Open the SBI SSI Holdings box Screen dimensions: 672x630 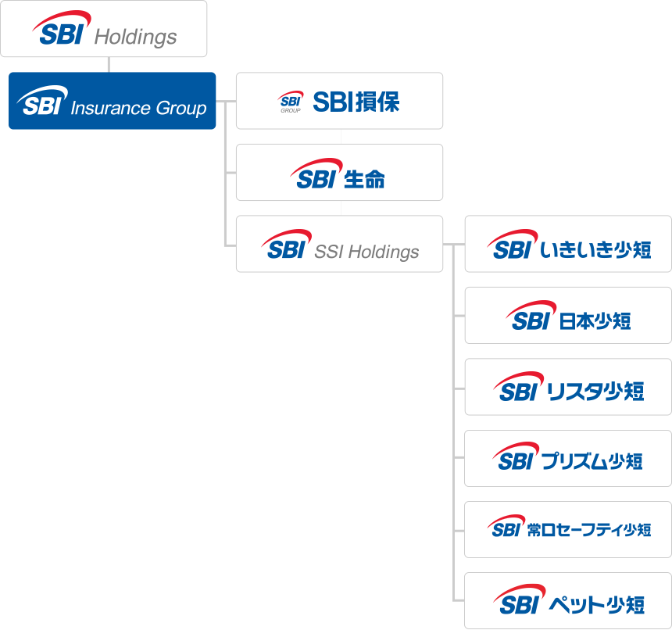pos(339,244)
